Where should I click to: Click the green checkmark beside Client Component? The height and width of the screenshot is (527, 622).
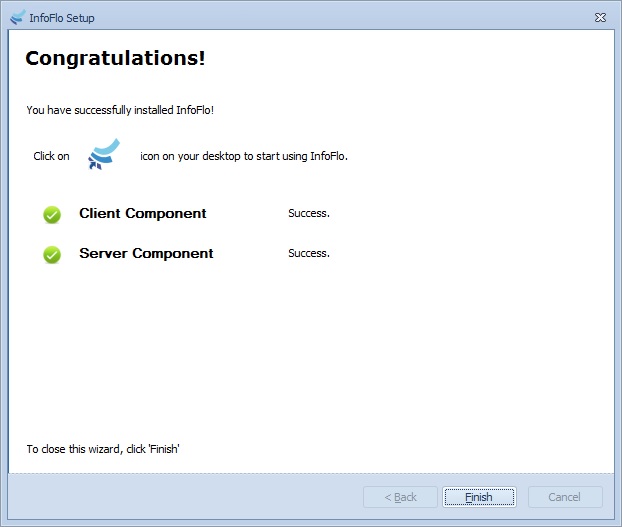tap(52, 214)
